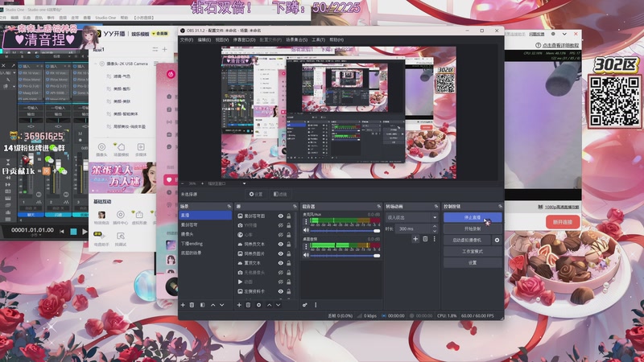Remove selected source using the Sources trash icon
The width and height of the screenshot is (644, 362).
tap(248, 305)
